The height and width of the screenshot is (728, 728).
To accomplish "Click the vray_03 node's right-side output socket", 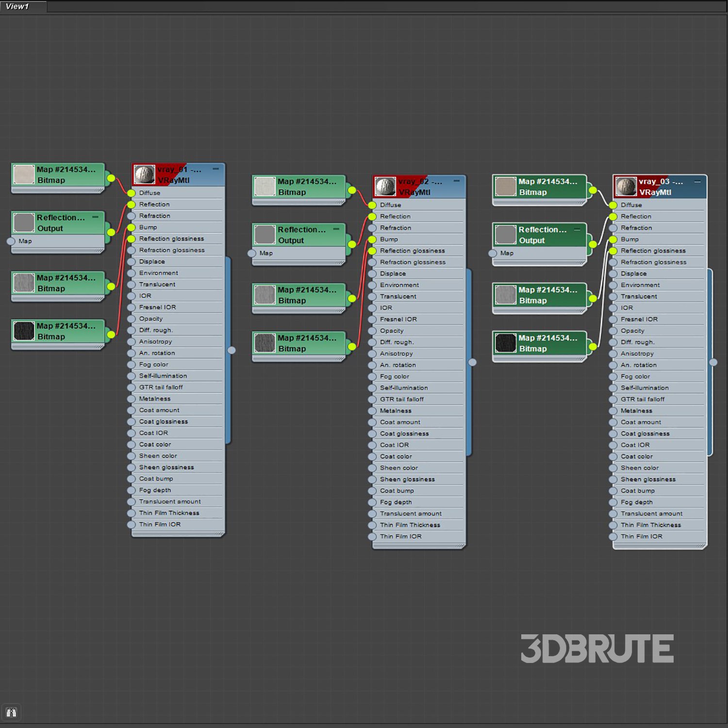I will 713,362.
